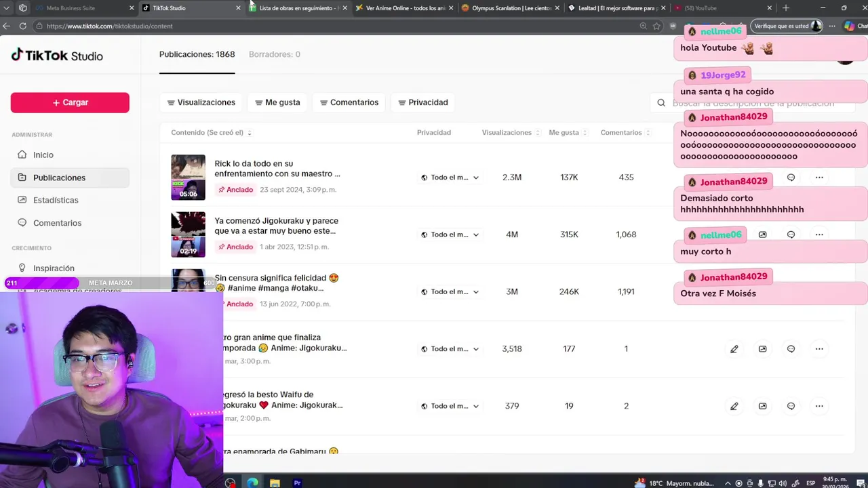Image resolution: width=868 pixels, height=488 pixels.
Task: Click the address bar URL
Action: 110,26
